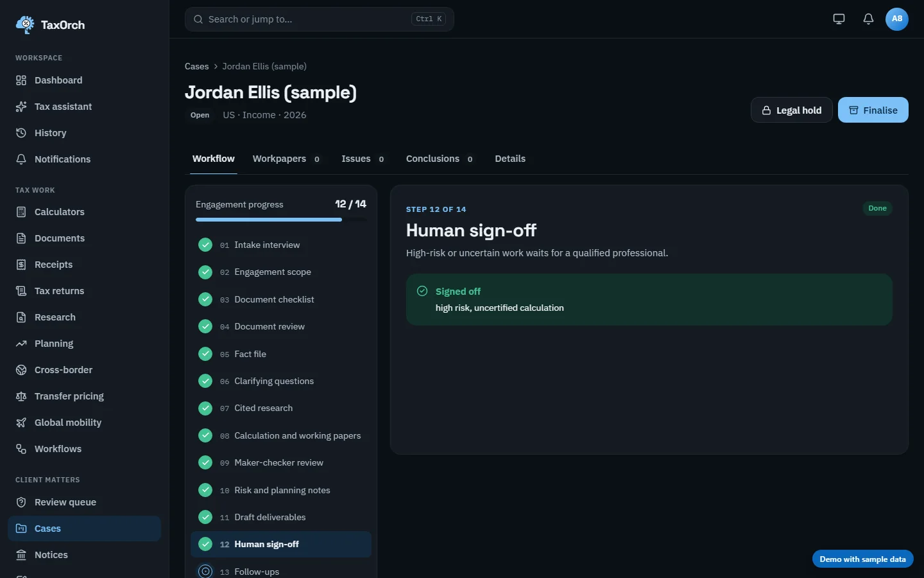
Task: Open the Dashboard sidebar icon
Action: tap(21, 80)
